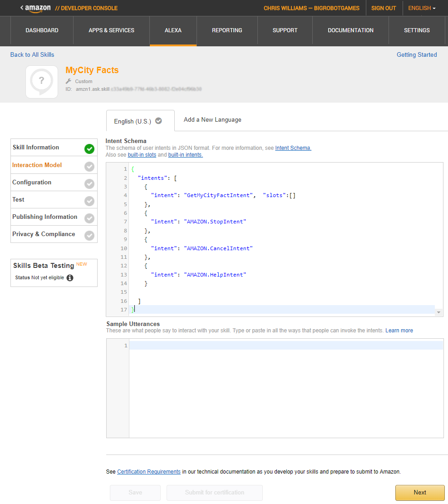This screenshot has width=448, height=504.
Task: Click scroll-down arrow in Intent Schema editor
Action: [438, 312]
